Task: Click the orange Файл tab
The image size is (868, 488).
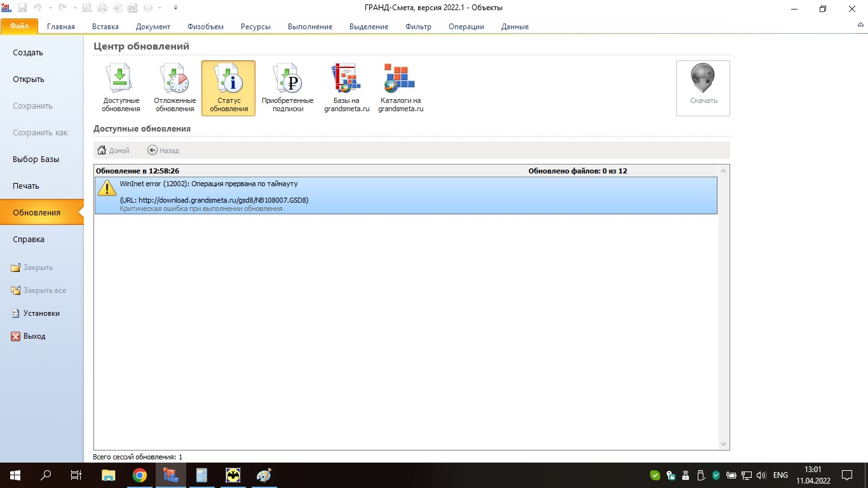Action: [19, 26]
